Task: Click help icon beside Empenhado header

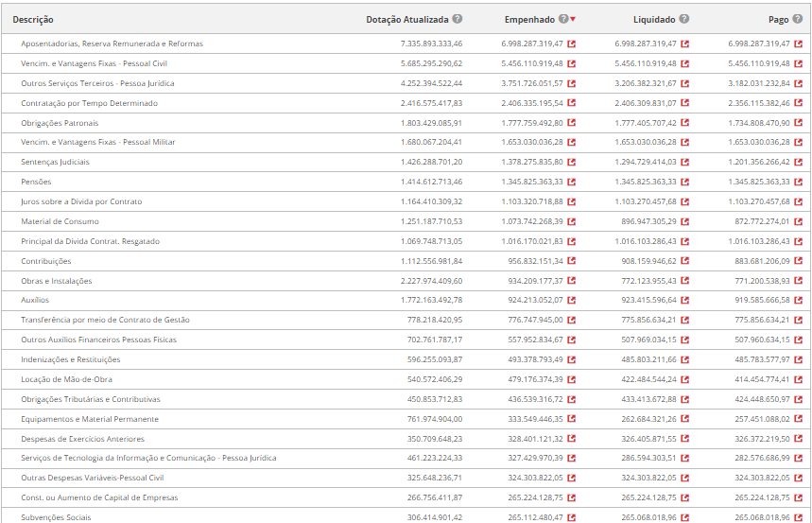Action: point(563,19)
